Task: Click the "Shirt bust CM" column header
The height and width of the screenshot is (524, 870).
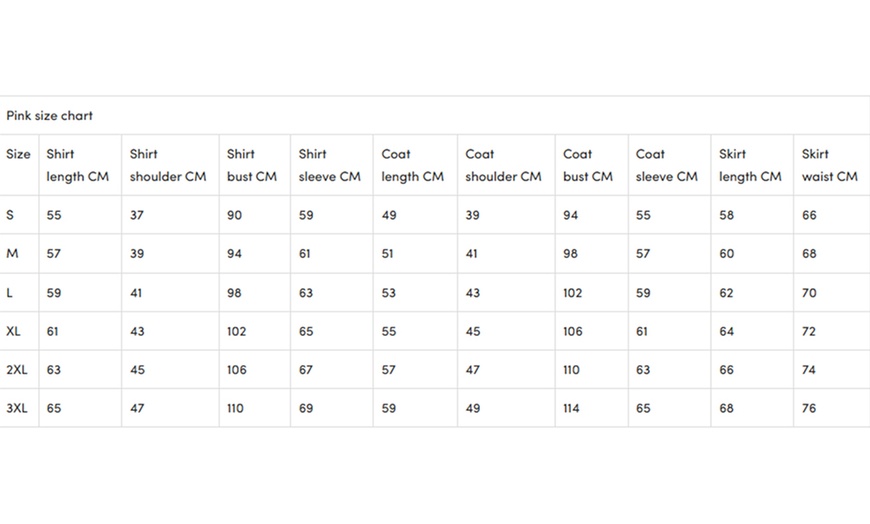Action: click(x=252, y=165)
